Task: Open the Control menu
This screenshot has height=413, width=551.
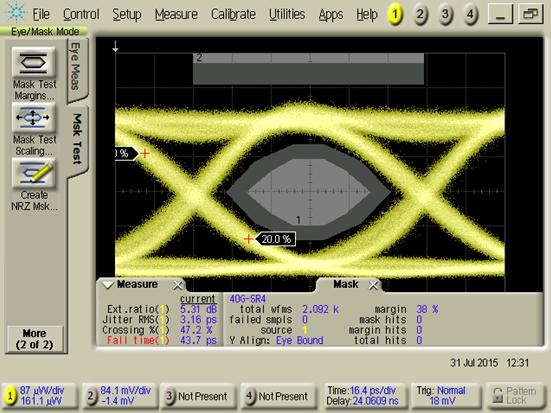Action: (81, 14)
